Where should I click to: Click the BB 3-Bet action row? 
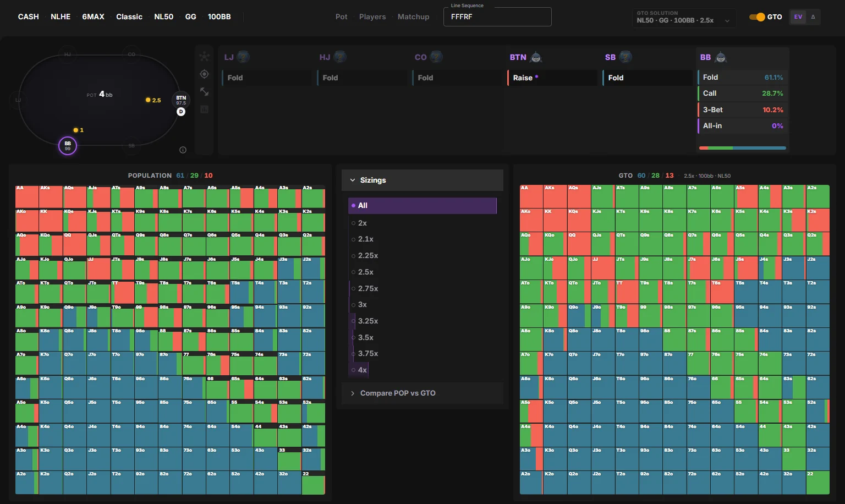[x=742, y=109]
